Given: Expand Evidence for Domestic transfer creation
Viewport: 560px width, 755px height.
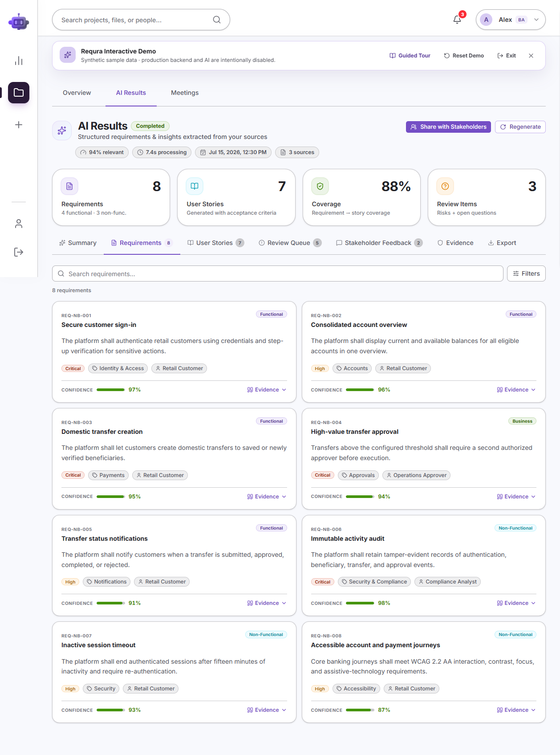Looking at the screenshot, I should click(267, 497).
